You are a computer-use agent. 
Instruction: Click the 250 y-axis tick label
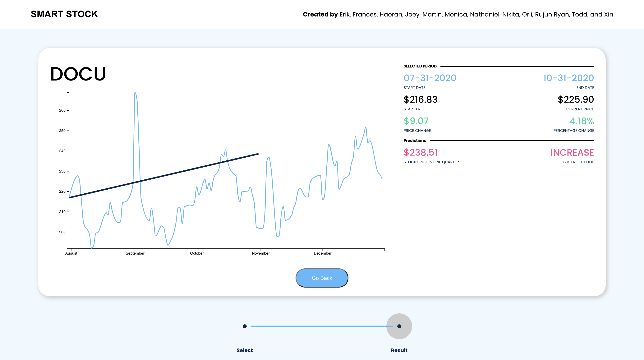click(62, 131)
